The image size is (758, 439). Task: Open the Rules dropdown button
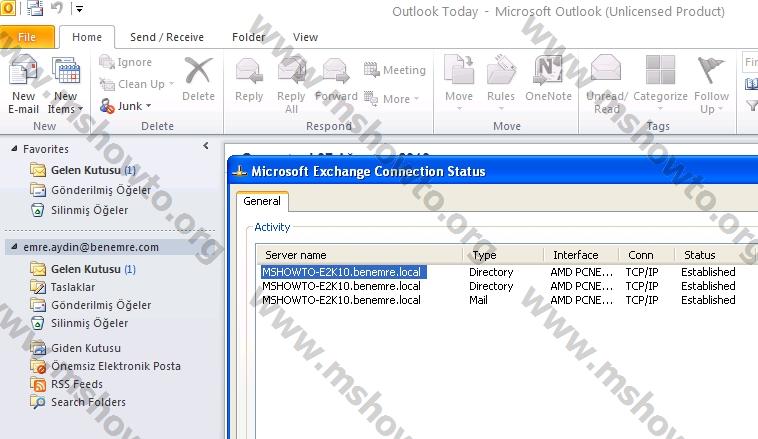[501, 83]
